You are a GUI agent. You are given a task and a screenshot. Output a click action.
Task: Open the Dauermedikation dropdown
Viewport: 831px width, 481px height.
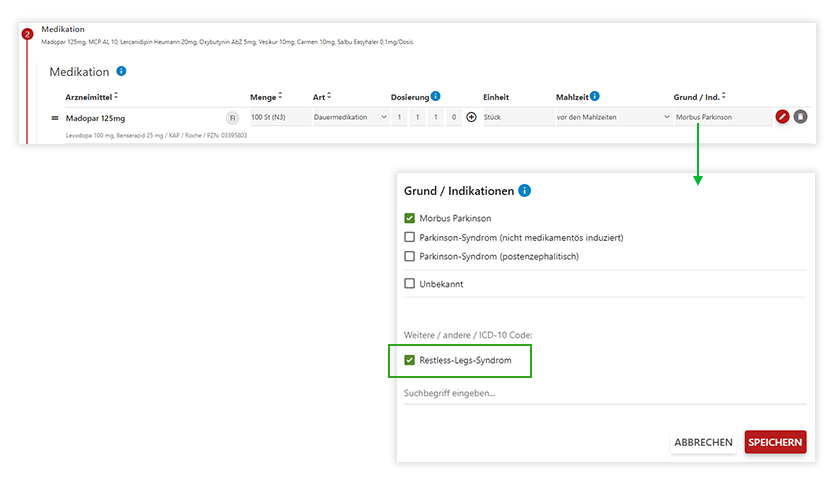click(350, 117)
